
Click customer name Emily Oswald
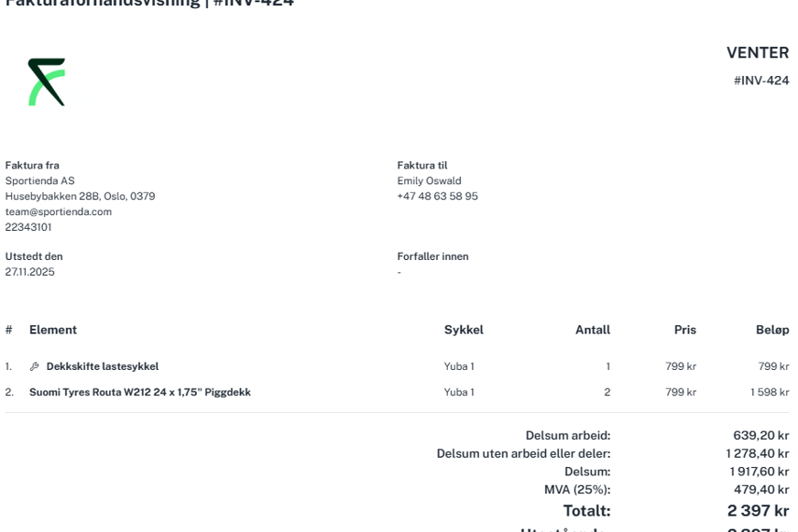pos(429,180)
